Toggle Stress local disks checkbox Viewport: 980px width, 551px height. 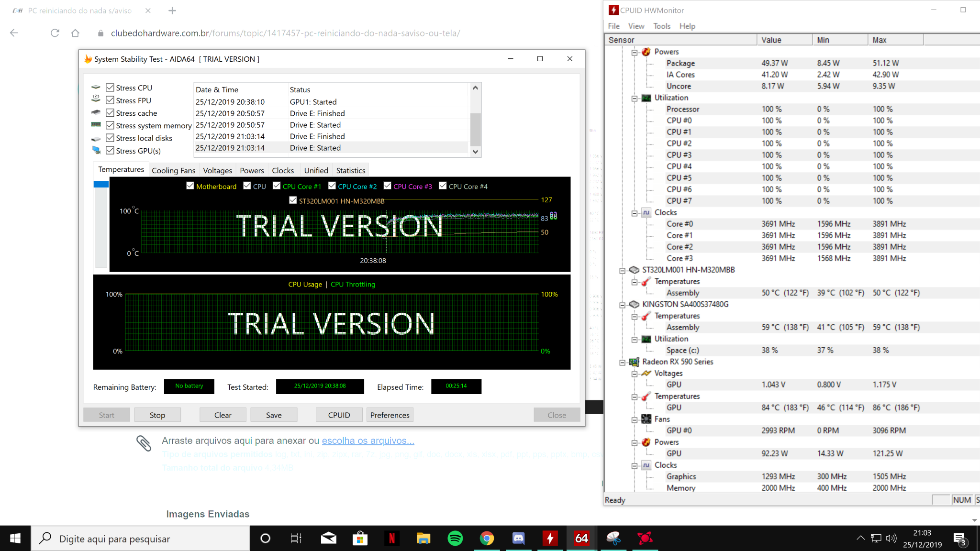click(x=110, y=138)
